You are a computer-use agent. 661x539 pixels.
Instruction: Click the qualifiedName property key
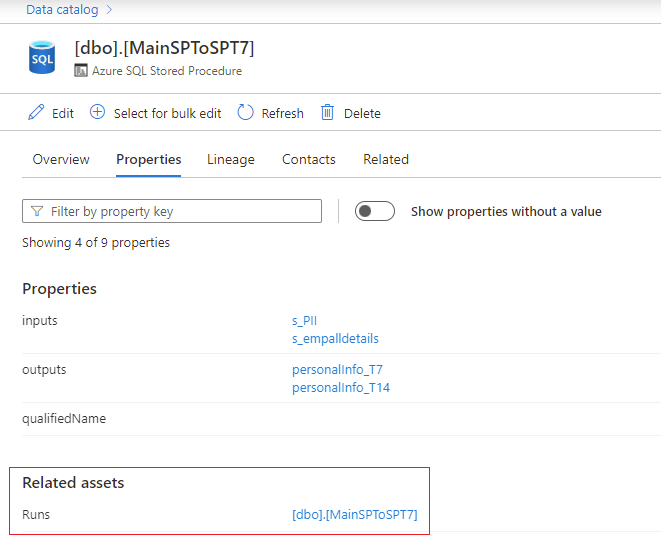[64, 418]
